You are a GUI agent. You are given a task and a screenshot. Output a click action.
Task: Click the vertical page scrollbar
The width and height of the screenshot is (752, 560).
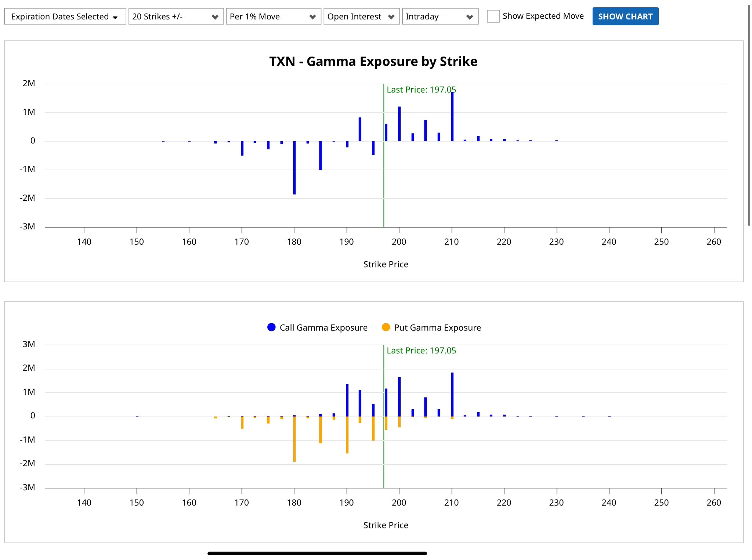click(749, 116)
